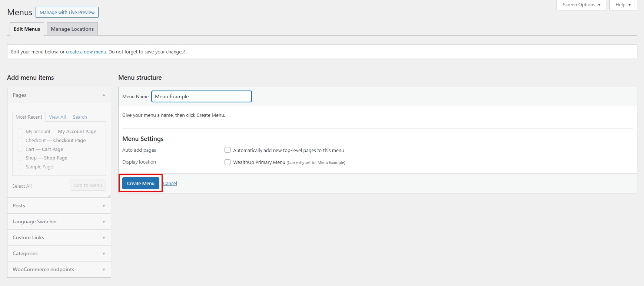The height and width of the screenshot is (286, 644).
Task: Open the View All pages tab
Action: point(57,117)
